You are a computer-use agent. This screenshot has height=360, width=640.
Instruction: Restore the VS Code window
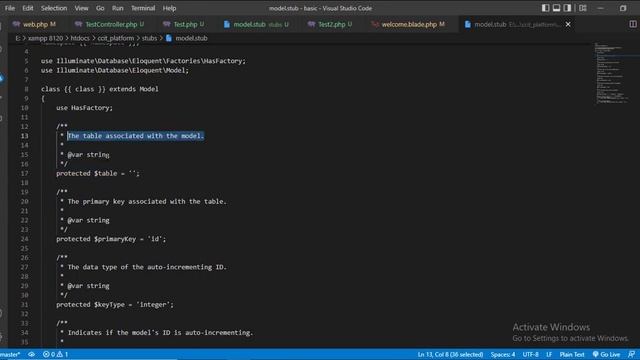coord(623,8)
